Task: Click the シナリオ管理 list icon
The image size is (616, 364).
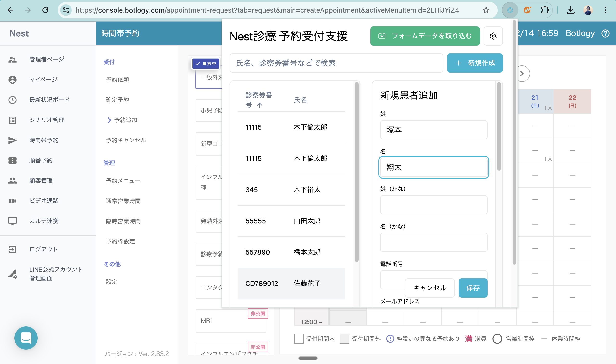Action: coord(13,120)
